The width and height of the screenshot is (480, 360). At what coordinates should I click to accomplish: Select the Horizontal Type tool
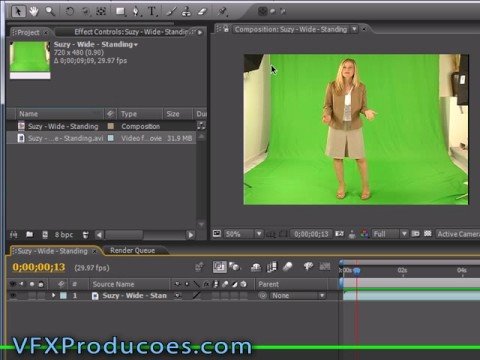[x=152, y=12]
